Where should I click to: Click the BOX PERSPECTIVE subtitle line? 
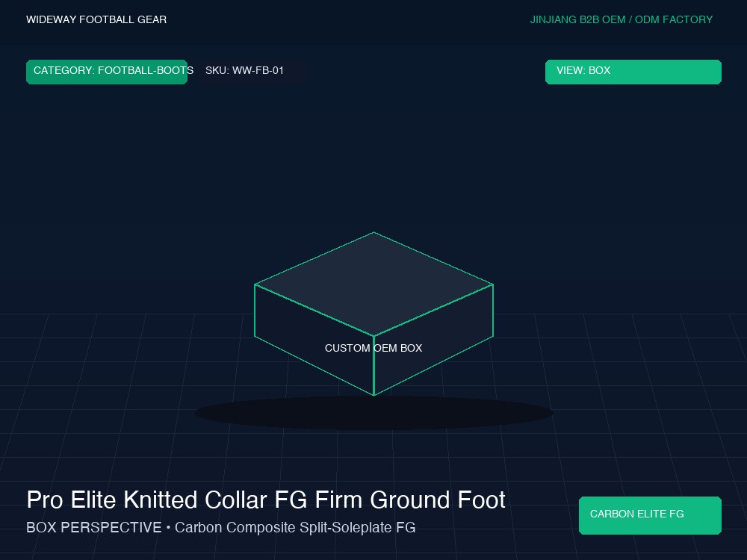221,528
